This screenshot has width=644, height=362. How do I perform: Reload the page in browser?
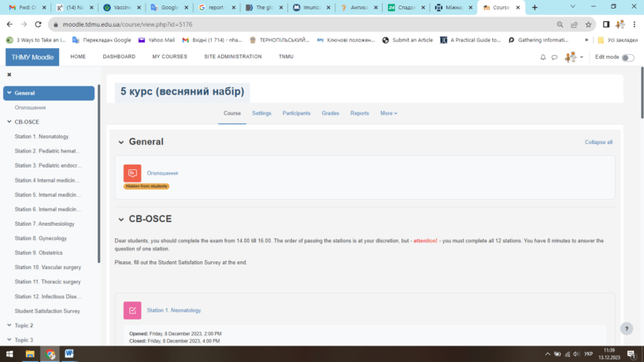(39, 24)
